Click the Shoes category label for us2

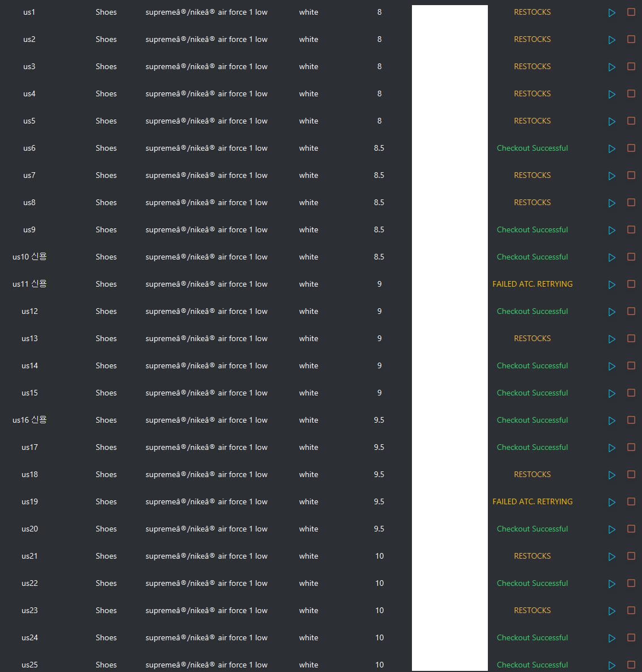(x=106, y=39)
